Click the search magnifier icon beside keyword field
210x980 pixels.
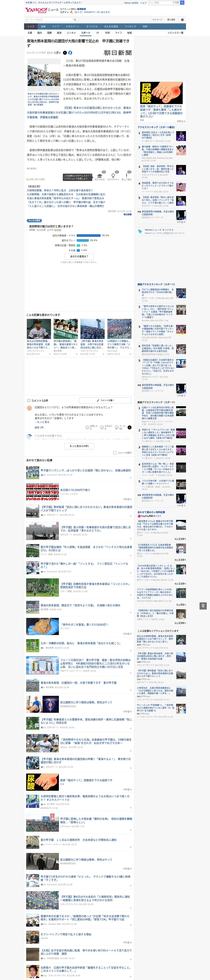75,20
